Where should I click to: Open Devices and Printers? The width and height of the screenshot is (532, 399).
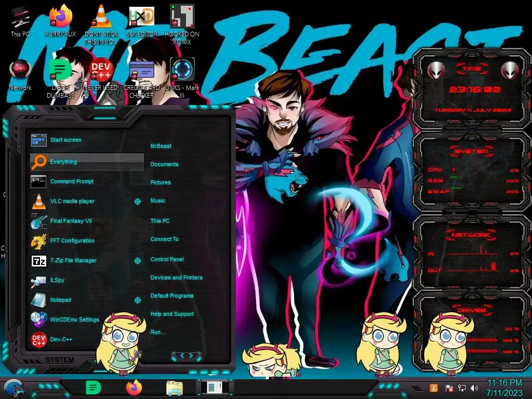click(177, 277)
